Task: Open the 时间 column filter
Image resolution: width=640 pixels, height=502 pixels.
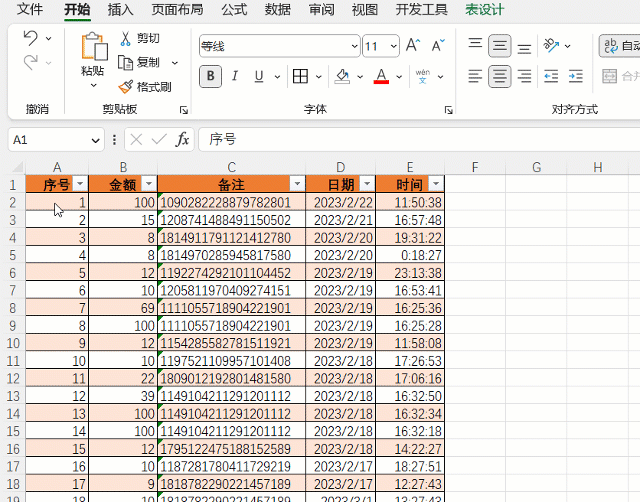Action: (x=436, y=184)
